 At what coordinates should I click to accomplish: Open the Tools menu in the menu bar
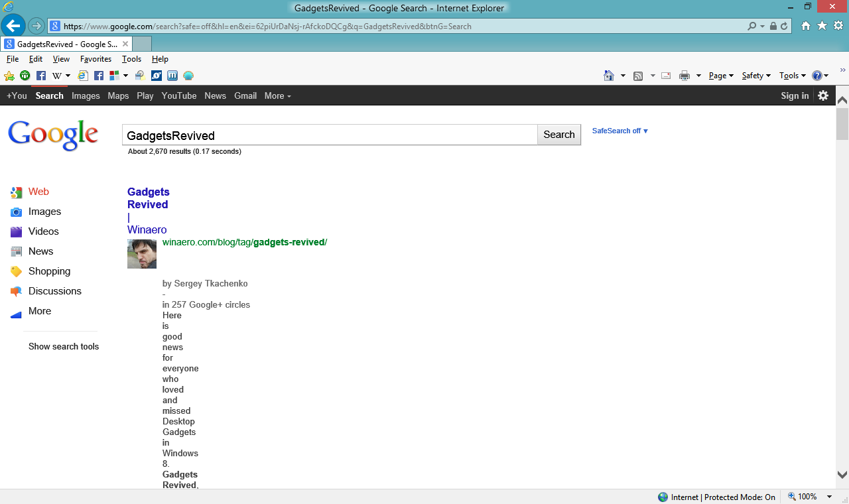(x=131, y=59)
